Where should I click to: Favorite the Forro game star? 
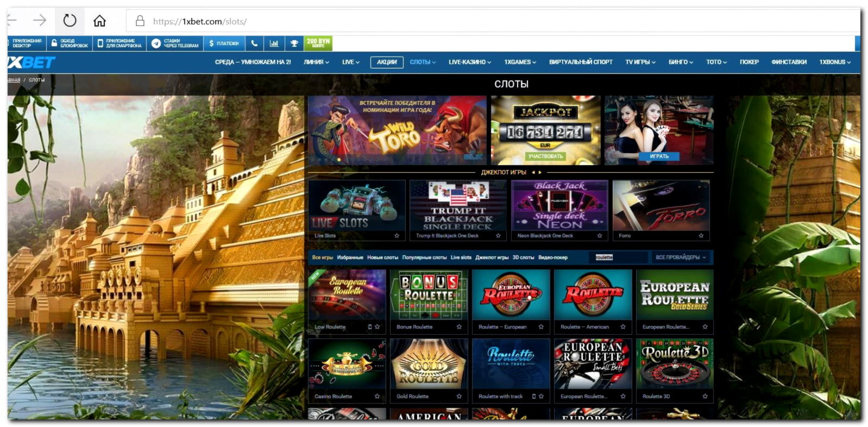point(701,236)
